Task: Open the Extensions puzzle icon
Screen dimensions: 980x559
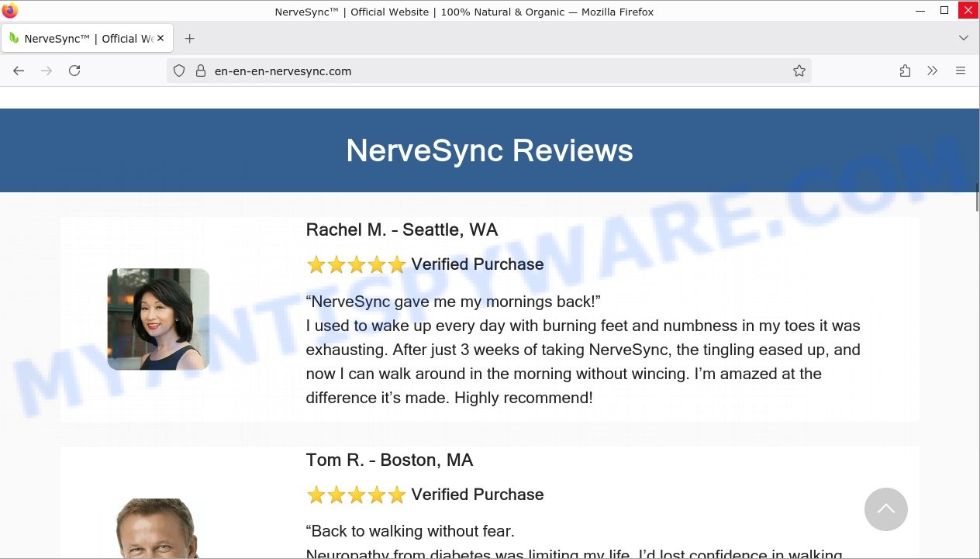Action: 905,71
